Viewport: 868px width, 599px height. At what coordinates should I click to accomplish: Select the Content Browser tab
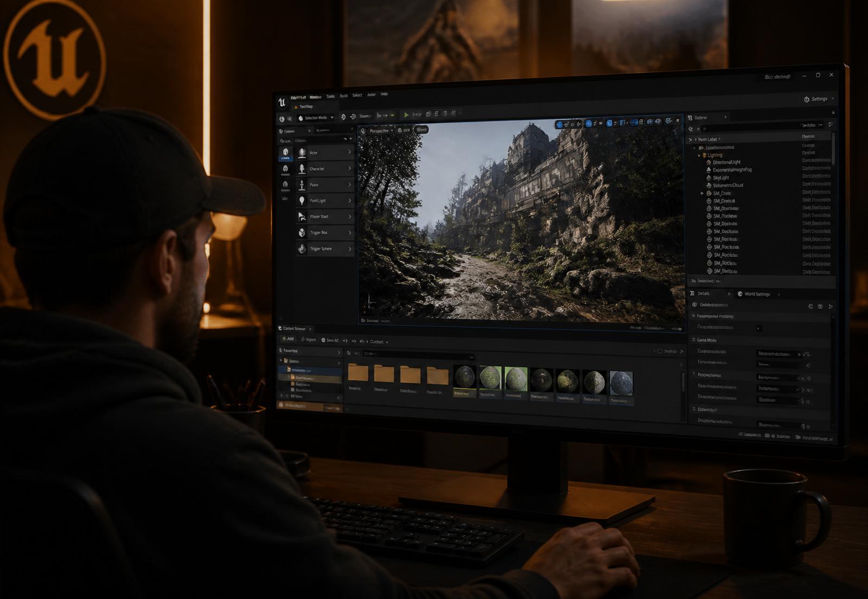[294, 329]
